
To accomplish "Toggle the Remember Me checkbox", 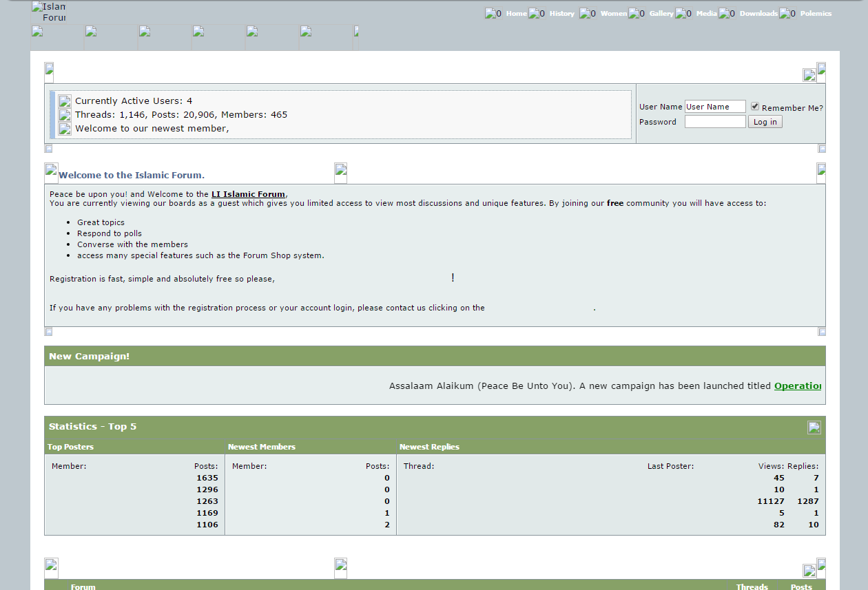I will [x=755, y=107].
